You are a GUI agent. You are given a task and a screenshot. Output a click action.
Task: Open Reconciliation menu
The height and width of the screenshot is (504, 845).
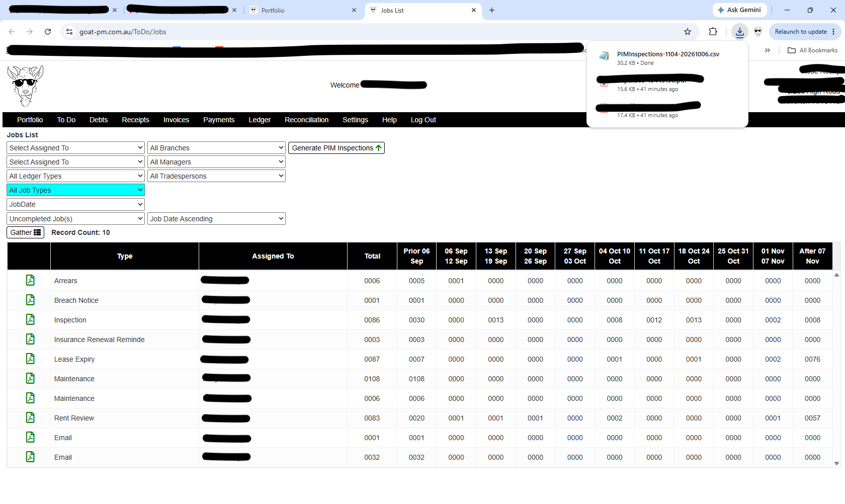(x=306, y=120)
